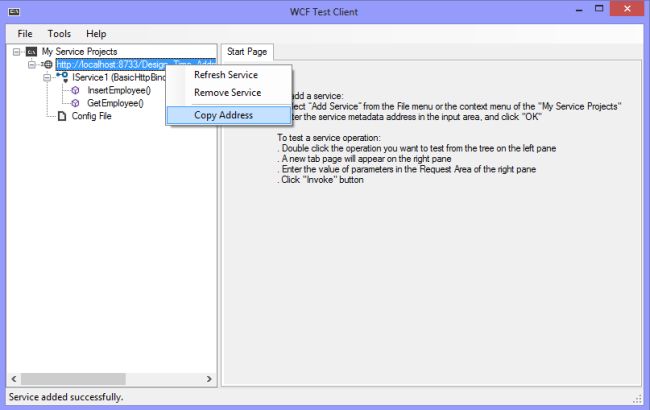
Task: Select Copy Address in context menu
Action: (229, 115)
